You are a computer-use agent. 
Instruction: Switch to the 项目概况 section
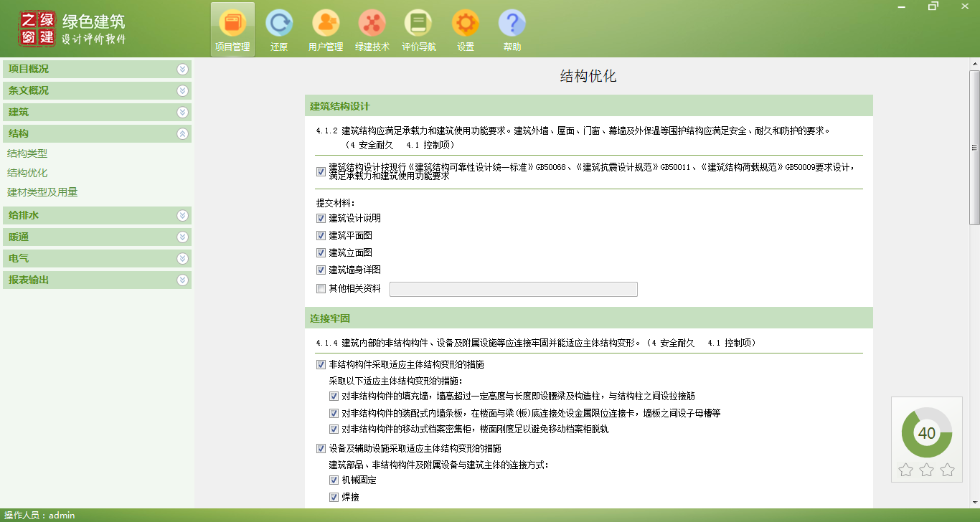[x=97, y=69]
